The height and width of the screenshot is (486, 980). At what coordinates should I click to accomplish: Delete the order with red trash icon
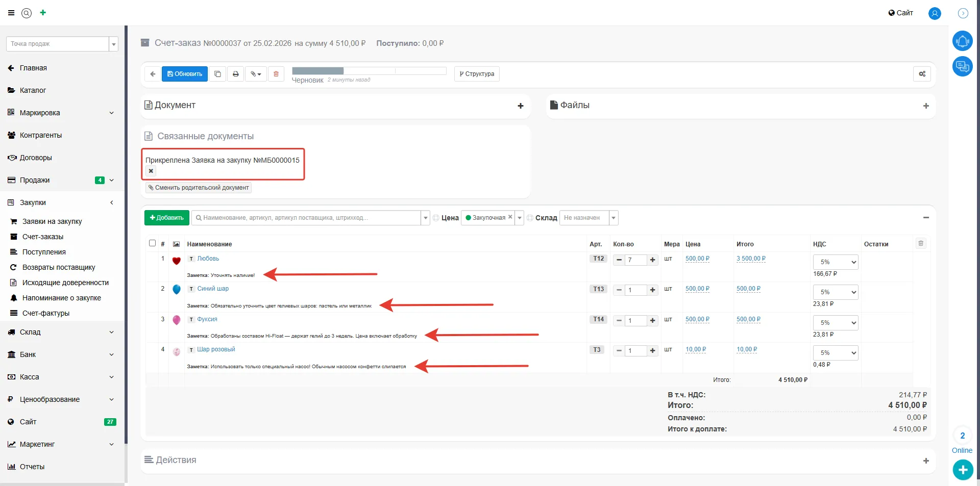pos(276,74)
